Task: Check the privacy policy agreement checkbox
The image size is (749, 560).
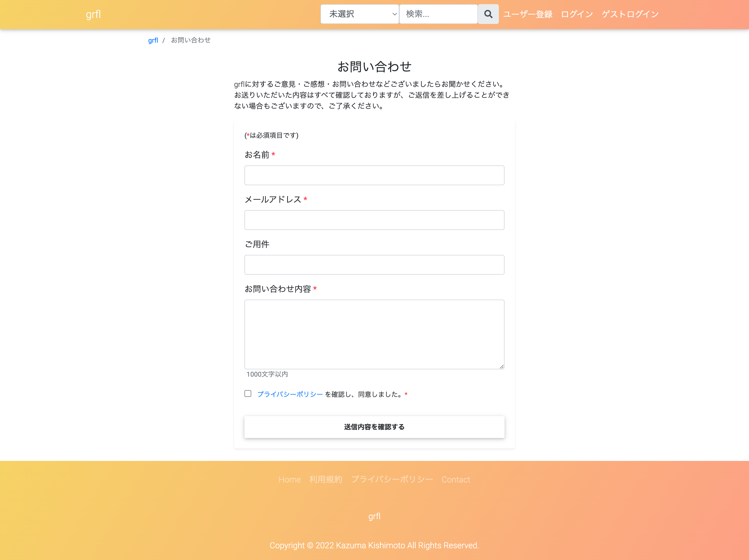Action: (x=248, y=394)
